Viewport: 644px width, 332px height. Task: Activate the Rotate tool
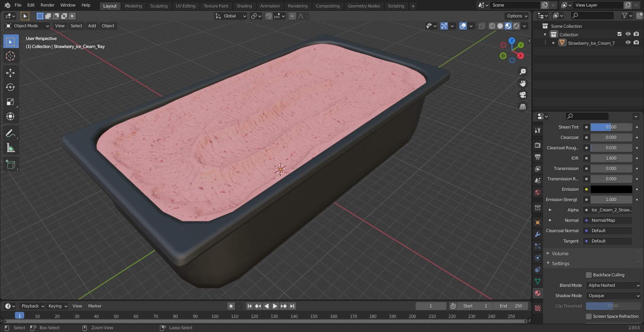(10, 87)
